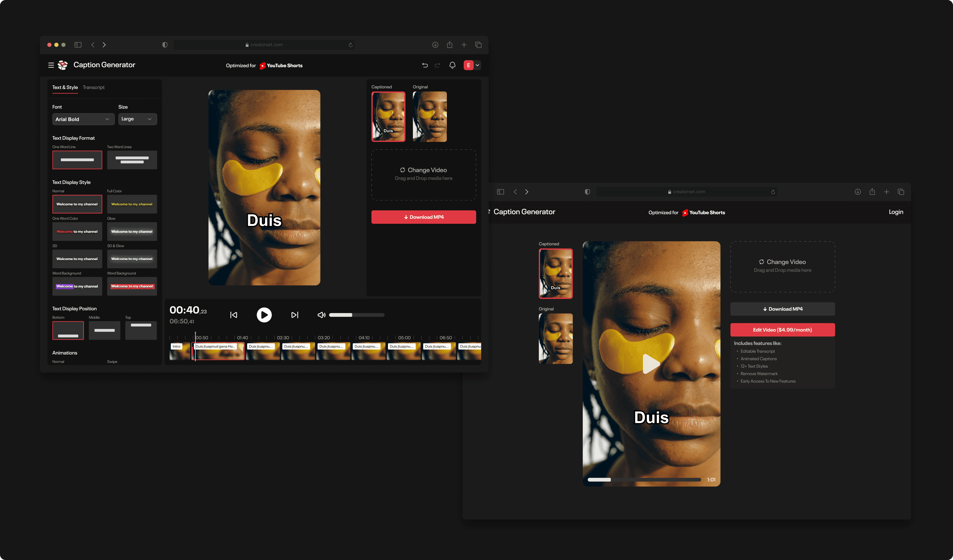Skip to next clip button
The height and width of the screenshot is (560, 953).
click(295, 315)
